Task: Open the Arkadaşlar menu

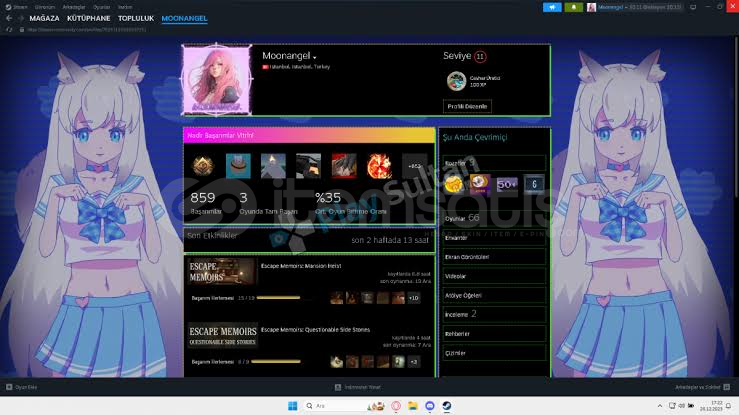Action: click(x=74, y=7)
